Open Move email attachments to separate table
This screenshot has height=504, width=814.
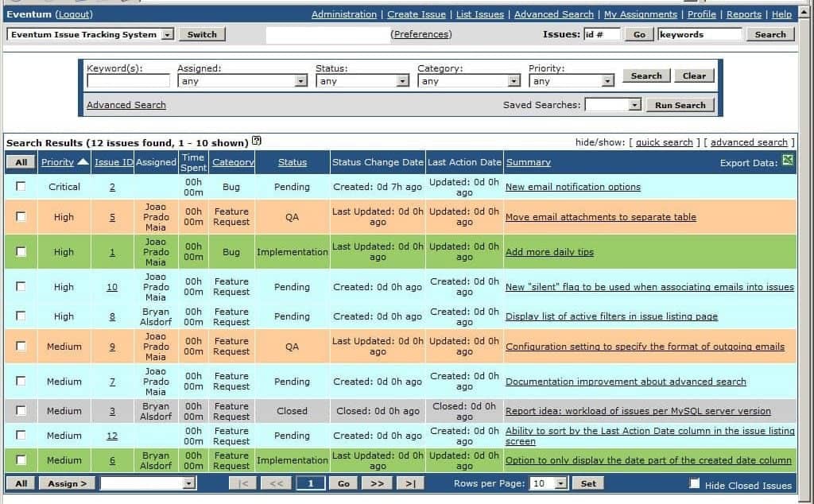pyautogui.click(x=601, y=217)
